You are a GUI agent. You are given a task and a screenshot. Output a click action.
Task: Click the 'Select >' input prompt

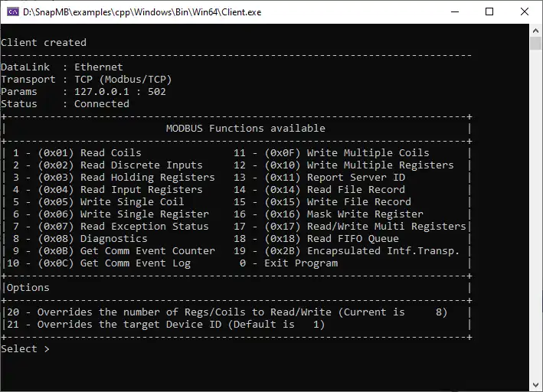(x=25, y=349)
